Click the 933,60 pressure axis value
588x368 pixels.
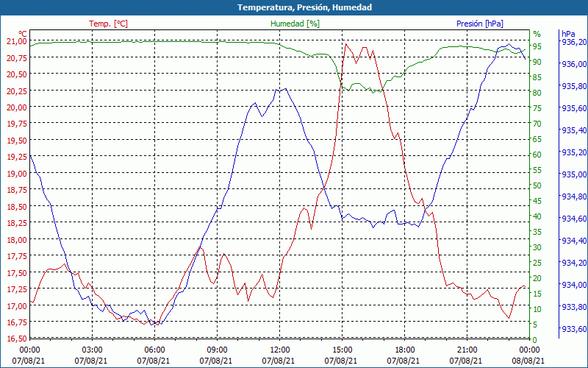coord(574,329)
